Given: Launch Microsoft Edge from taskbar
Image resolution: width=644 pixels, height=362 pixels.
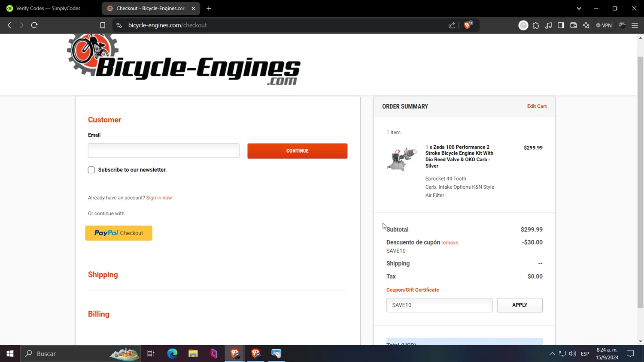Looking at the screenshot, I should pyautogui.click(x=172, y=353).
